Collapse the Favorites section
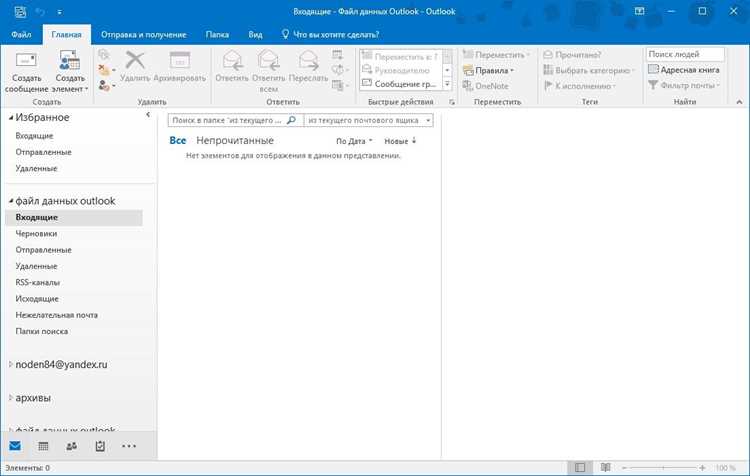750x476 pixels. click(x=11, y=118)
